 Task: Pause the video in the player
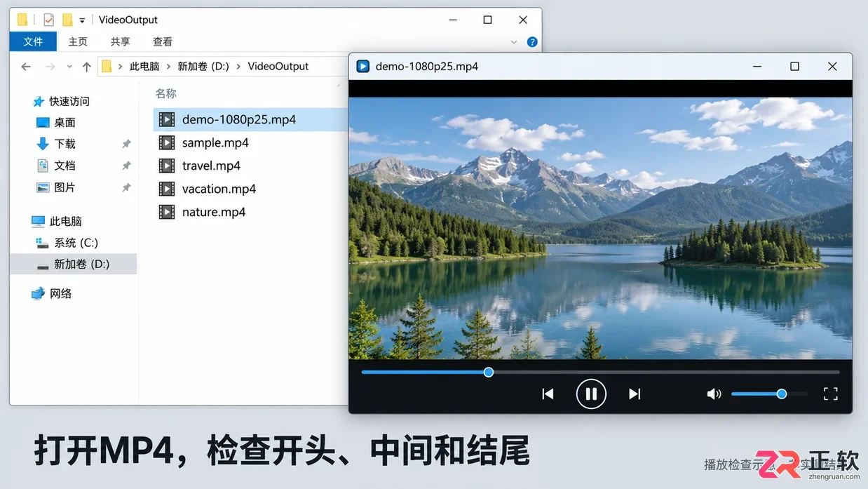point(591,394)
